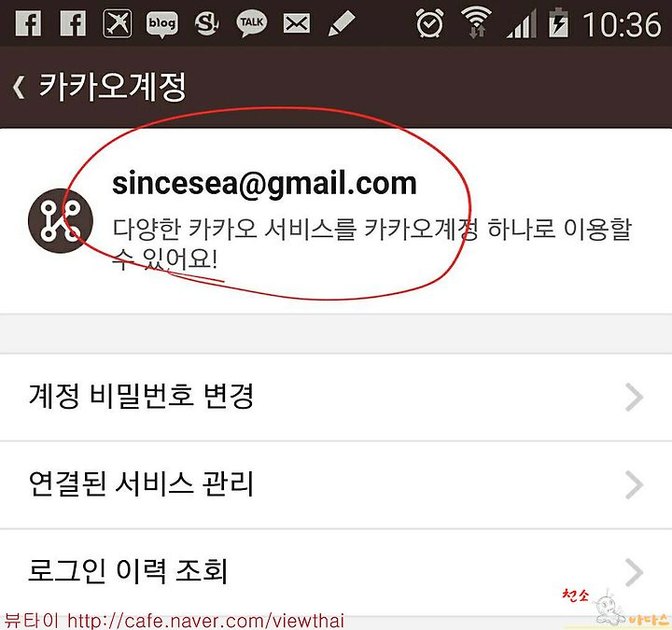The height and width of the screenshot is (630, 672).
Task: Open the airplane app notification icon
Action: 117,23
